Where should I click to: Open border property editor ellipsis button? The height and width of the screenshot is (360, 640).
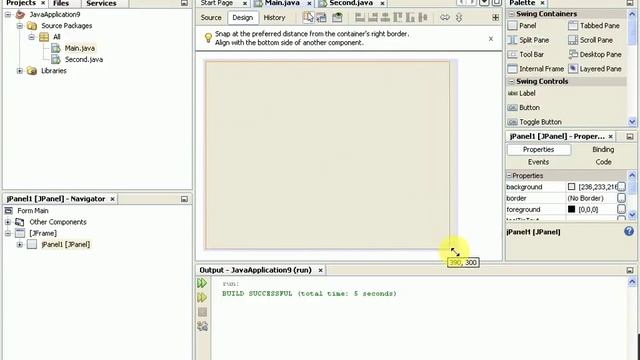[x=621, y=198]
